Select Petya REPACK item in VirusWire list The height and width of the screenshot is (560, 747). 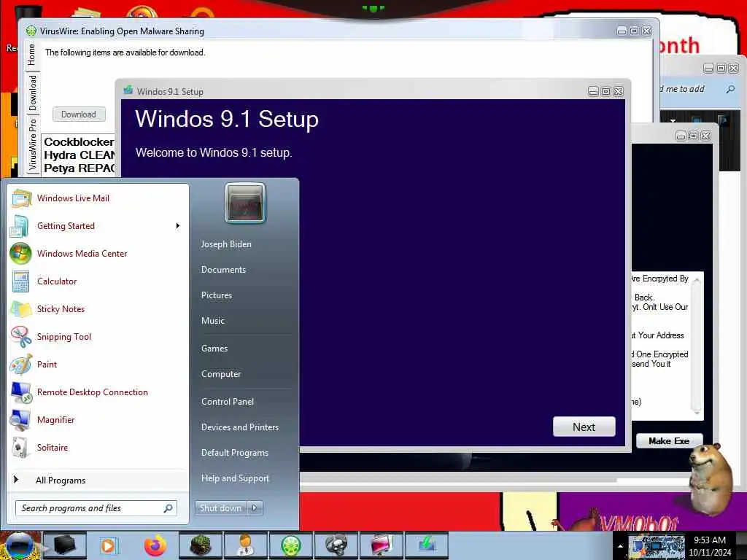point(79,168)
